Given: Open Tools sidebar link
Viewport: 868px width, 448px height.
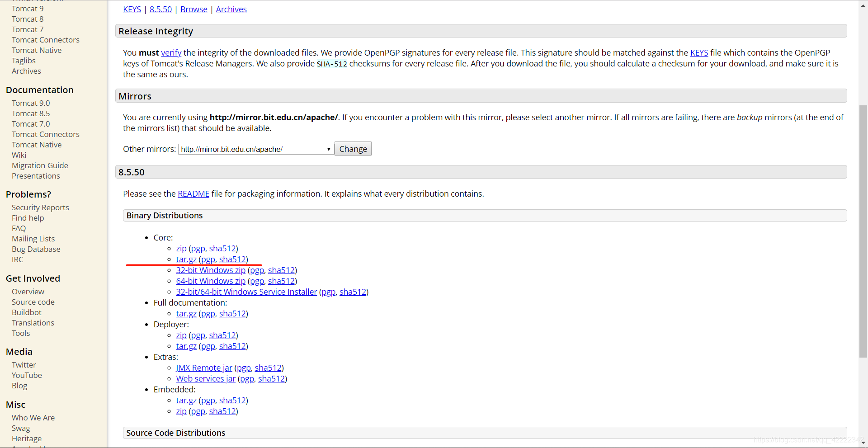Looking at the screenshot, I should click(21, 333).
